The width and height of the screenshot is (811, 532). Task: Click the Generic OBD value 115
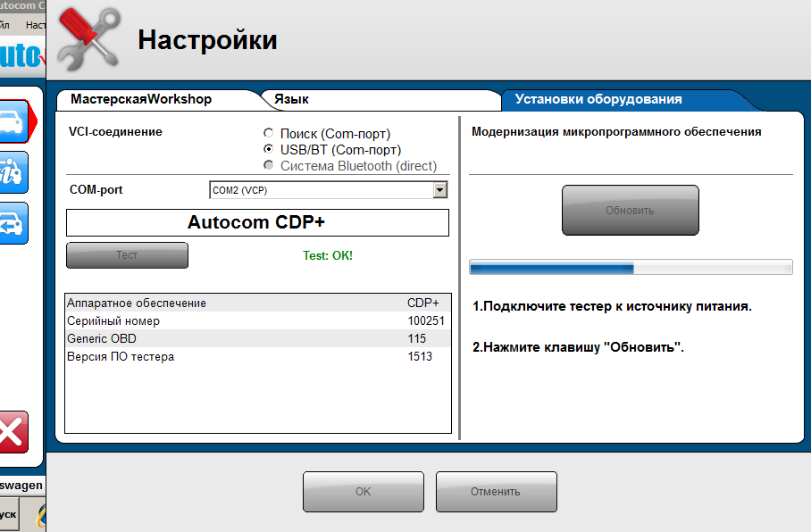pyautogui.click(x=416, y=338)
